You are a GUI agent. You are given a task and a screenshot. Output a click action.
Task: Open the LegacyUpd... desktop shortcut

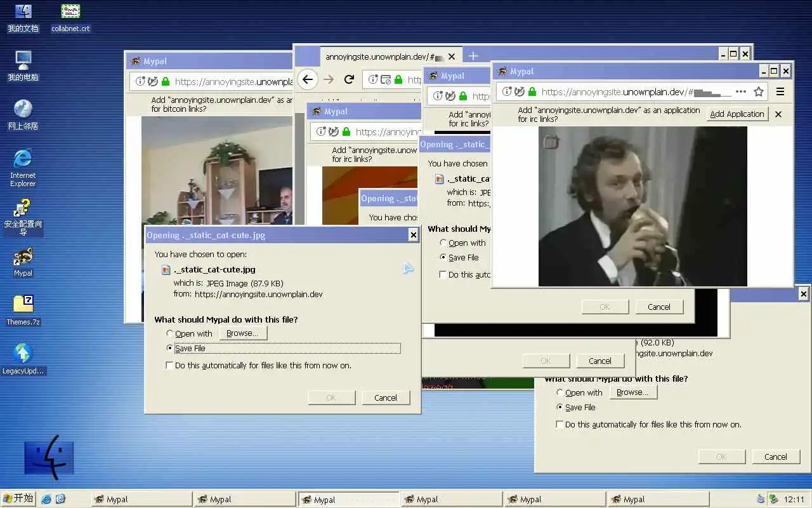click(x=23, y=359)
